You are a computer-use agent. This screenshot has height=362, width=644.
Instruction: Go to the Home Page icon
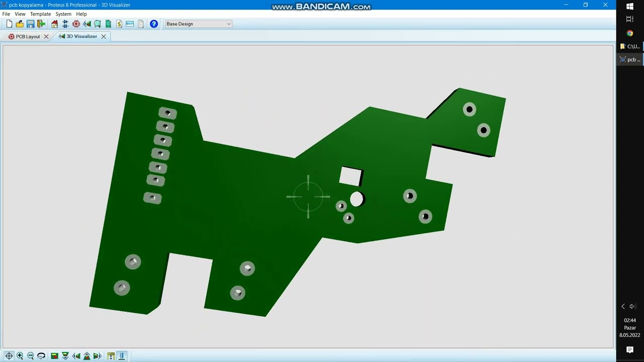click(x=54, y=24)
